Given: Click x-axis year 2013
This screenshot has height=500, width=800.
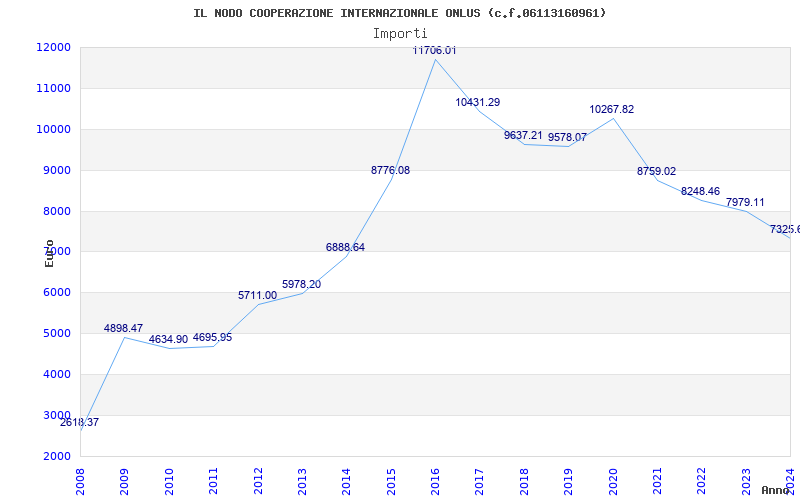Looking at the screenshot, I should pos(303,481).
